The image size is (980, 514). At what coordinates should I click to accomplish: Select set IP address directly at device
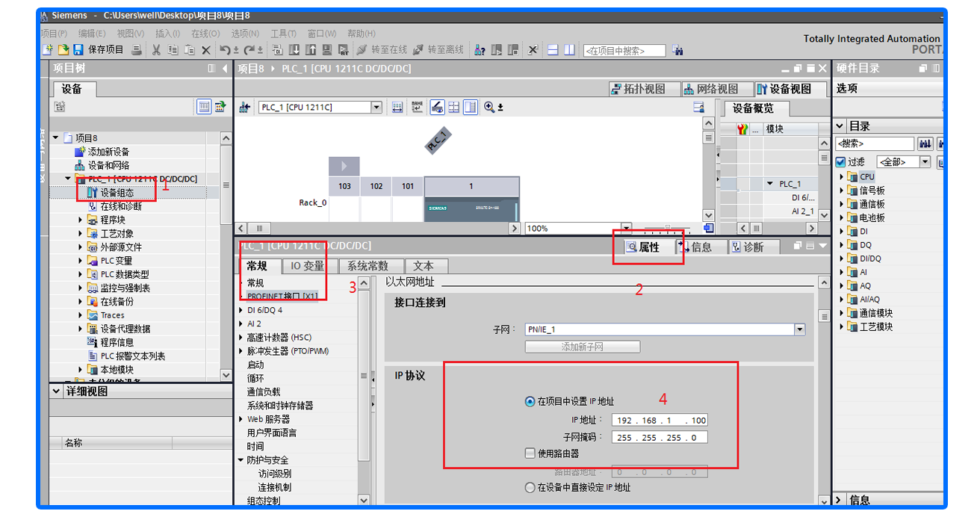click(x=530, y=487)
